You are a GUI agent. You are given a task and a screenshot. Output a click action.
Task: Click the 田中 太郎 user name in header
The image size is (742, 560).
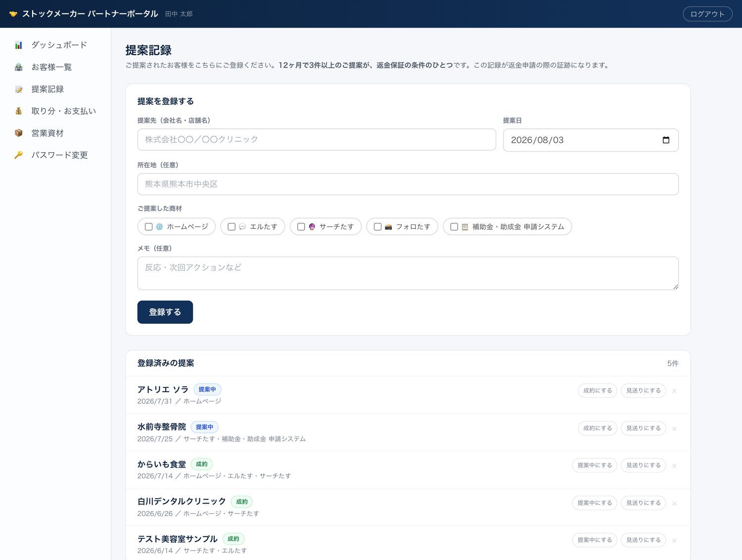179,14
